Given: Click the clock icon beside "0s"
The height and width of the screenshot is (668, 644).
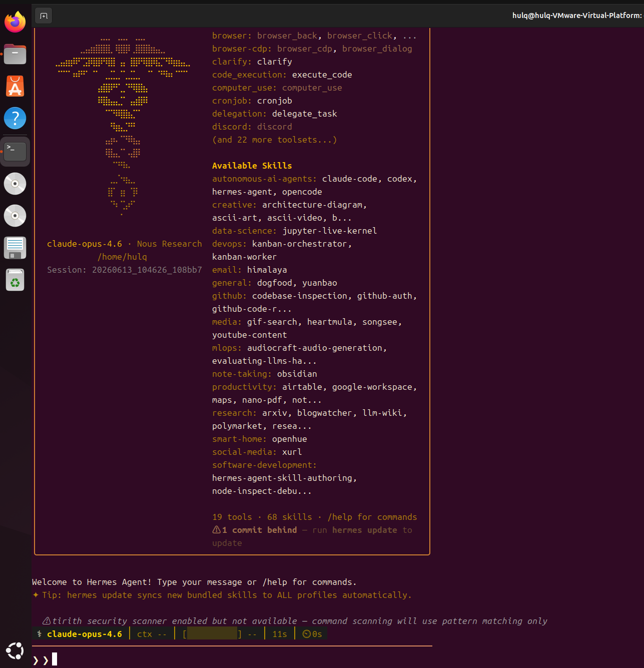Looking at the screenshot, I should pos(307,634).
